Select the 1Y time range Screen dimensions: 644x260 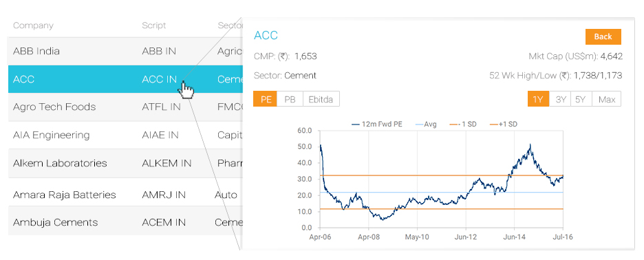point(538,99)
